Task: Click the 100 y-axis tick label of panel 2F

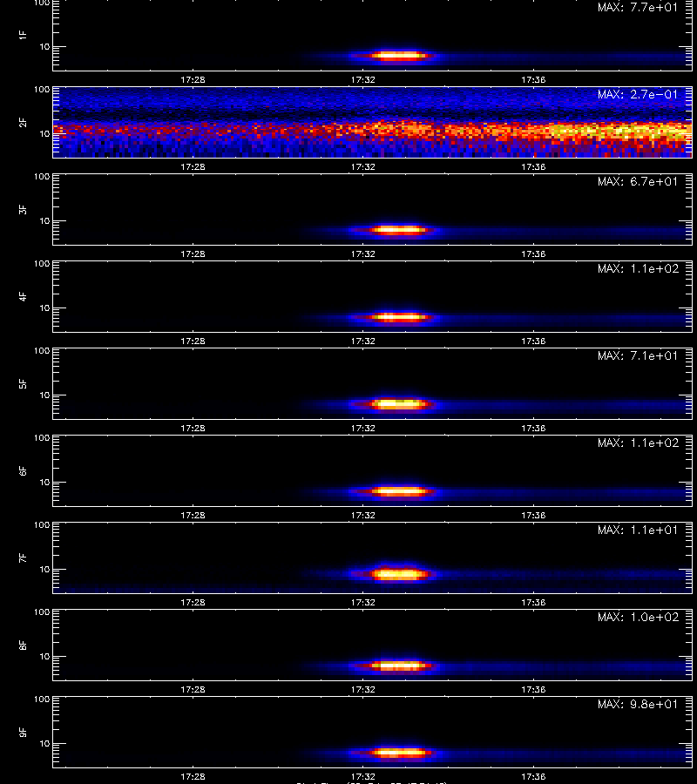Action: point(42,90)
